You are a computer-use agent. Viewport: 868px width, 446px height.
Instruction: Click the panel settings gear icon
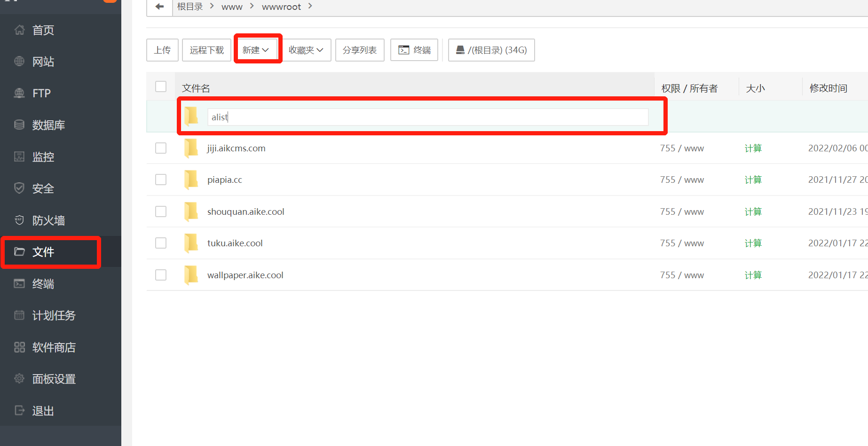pyautogui.click(x=19, y=379)
